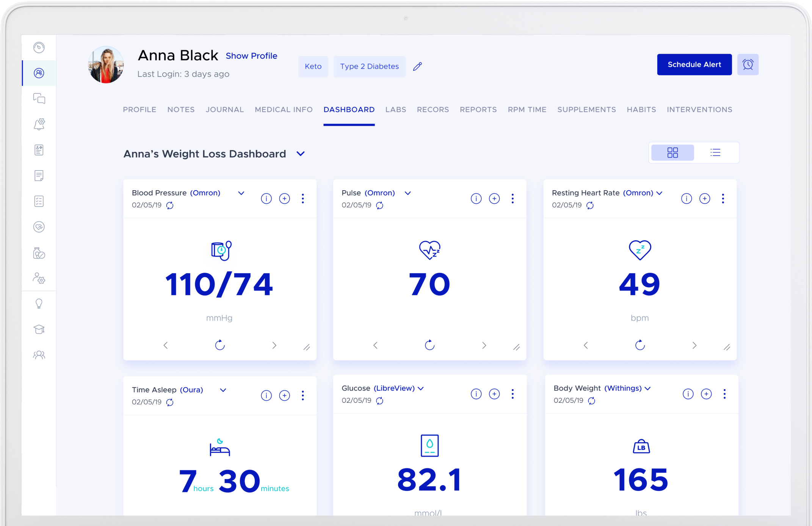This screenshot has height=526, width=812.
Task: Click the alarm clock icon button
Action: pos(748,64)
